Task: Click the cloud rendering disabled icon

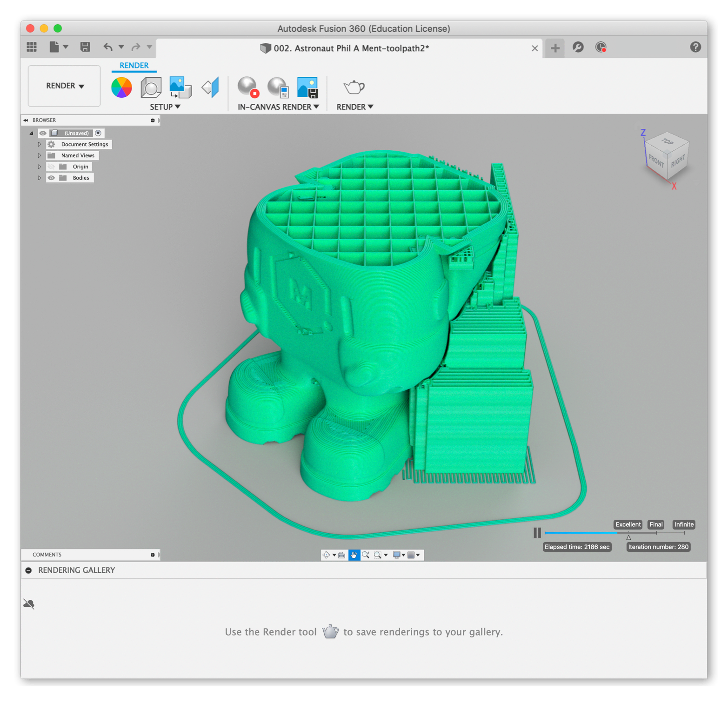Action: pyautogui.click(x=29, y=604)
